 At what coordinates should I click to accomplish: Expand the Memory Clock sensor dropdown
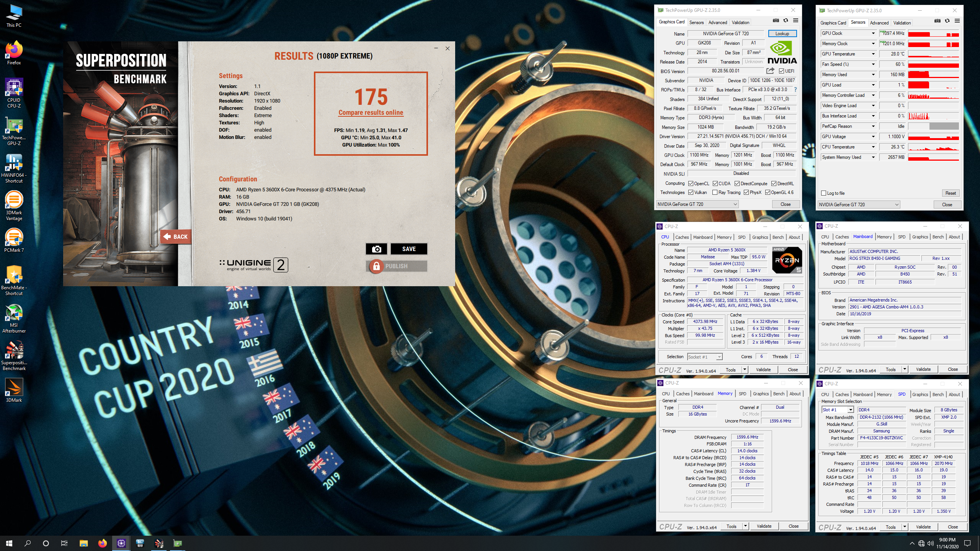point(873,44)
